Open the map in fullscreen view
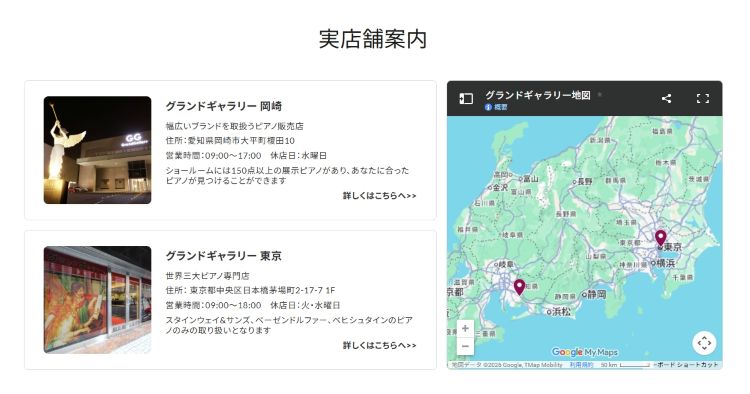The width and height of the screenshot is (750, 394). [703, 98]
